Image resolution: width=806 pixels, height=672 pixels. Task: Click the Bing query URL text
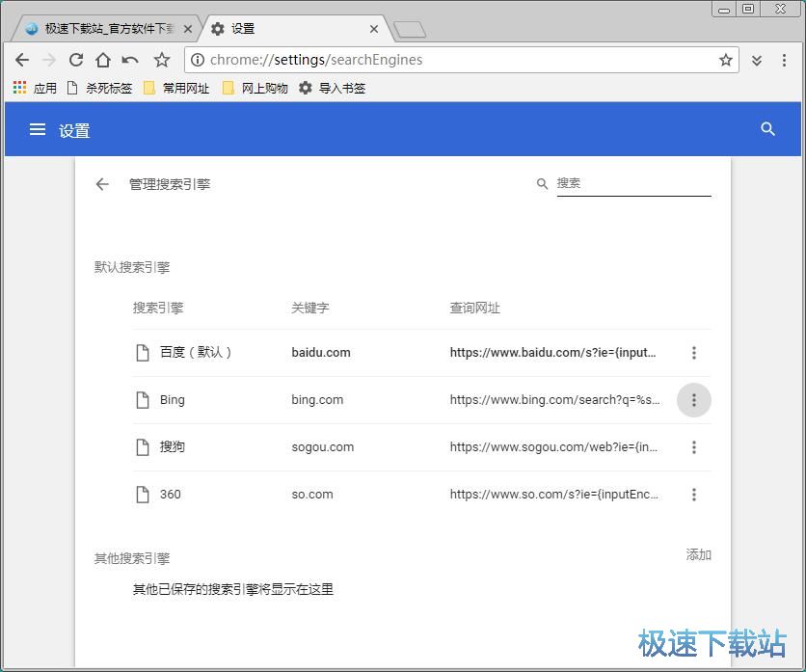tap(554, 400)
